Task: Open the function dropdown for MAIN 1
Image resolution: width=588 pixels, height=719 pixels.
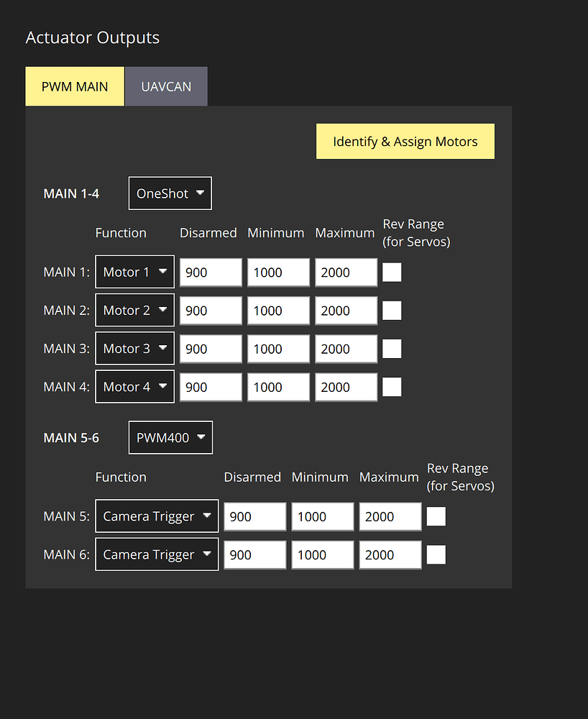Action: point(134,272)
